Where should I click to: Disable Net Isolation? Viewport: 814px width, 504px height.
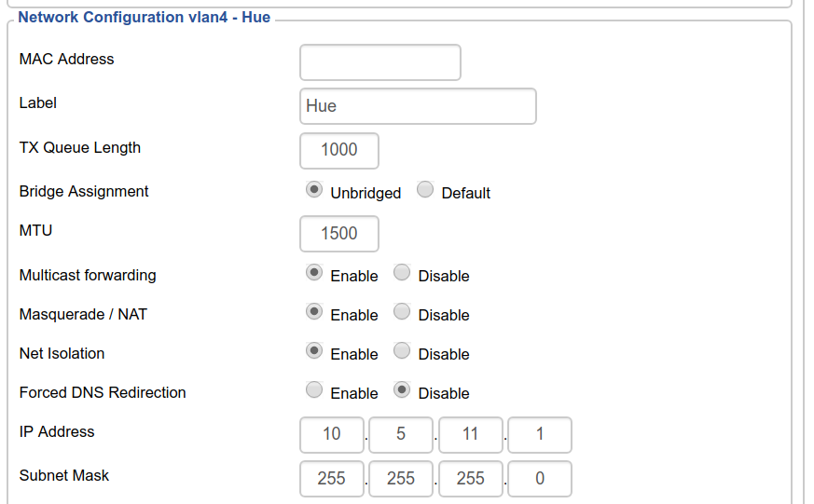click(x=402, y=351)
